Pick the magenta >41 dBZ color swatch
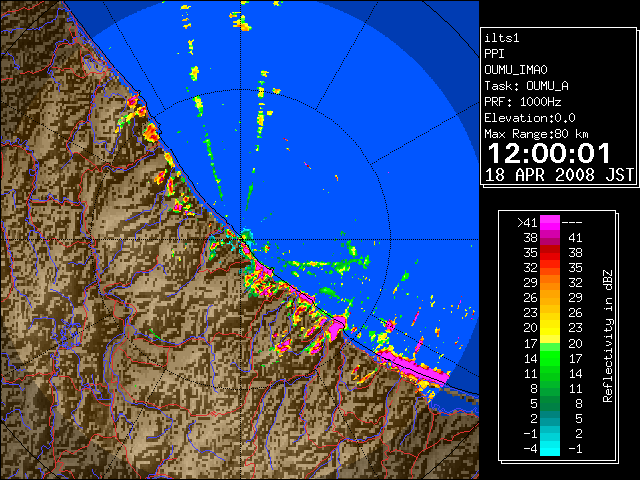The height and width of the screenshot is (480, 640). 550,223
